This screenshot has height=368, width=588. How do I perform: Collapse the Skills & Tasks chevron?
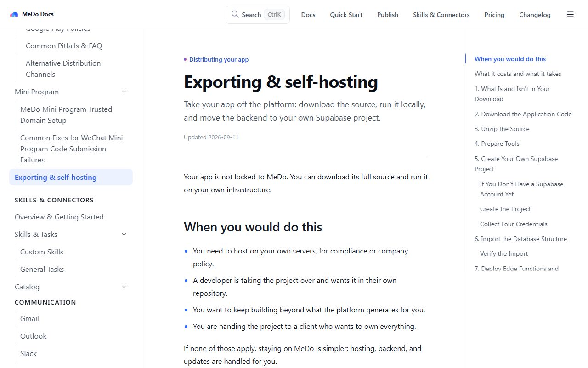124,235
